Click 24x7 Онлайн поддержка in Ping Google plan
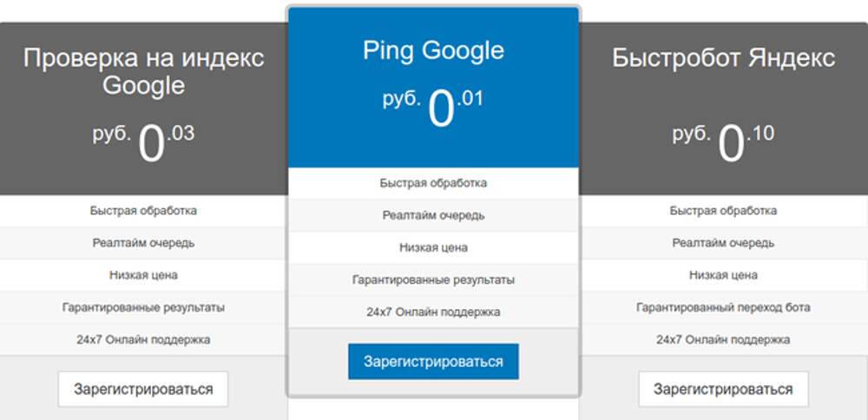 [x=433, y=312]
